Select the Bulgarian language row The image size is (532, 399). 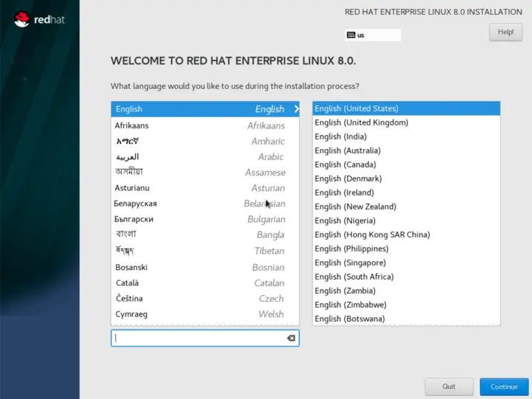coord(205,220)
